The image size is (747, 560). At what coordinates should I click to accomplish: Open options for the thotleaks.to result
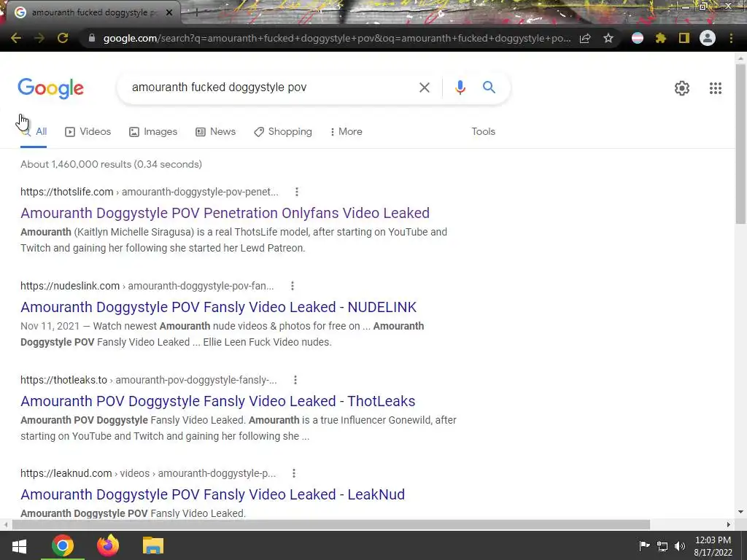coord(295,380)
